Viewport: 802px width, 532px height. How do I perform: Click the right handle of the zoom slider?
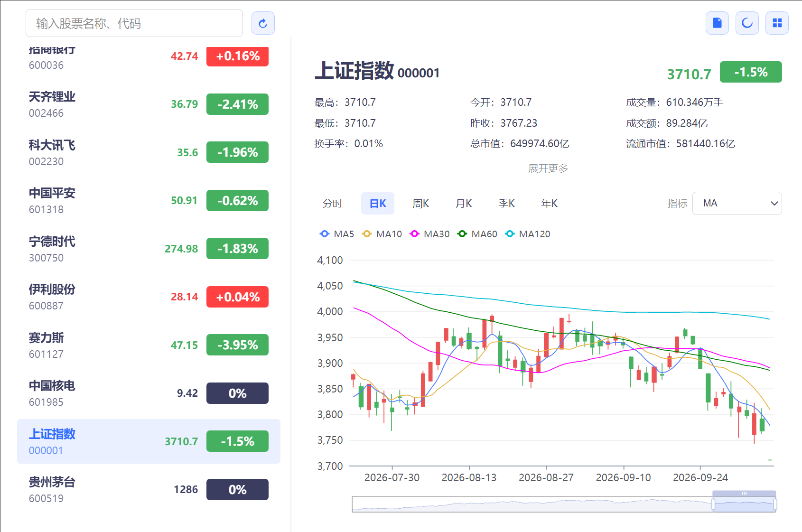[775, 504]
